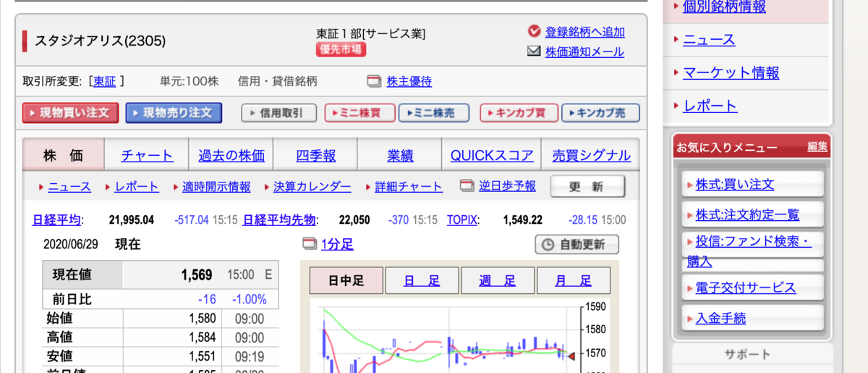Viewport: 868px width, 373px height.
Task: Click the 安値 1,551 value
Action: coord(202,356)
